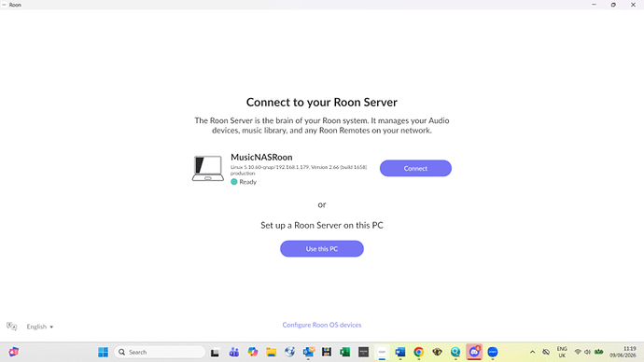Open the Windows Start menu
The image size is (644, 362).
(x=103, y=352)
